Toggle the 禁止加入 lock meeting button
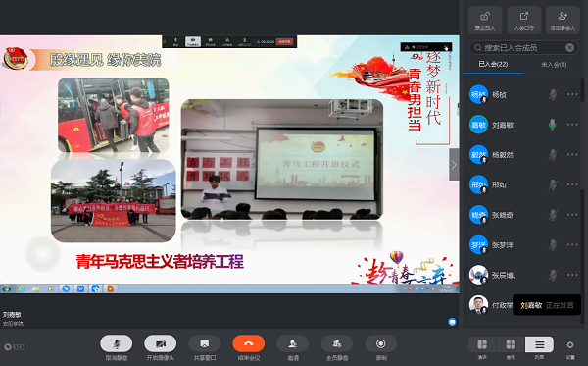The image size is (588, 366). pos(485,20)
